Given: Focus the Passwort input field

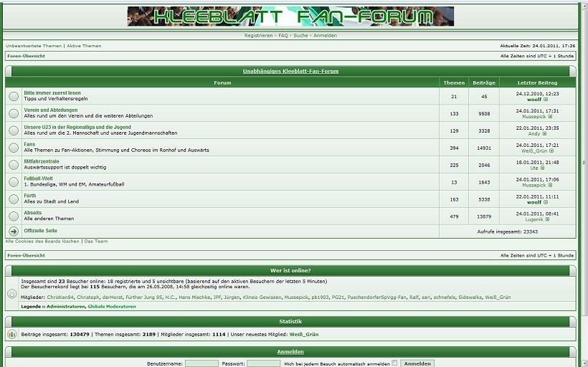Looking at the screenshot, I should [x=263, y=363].
